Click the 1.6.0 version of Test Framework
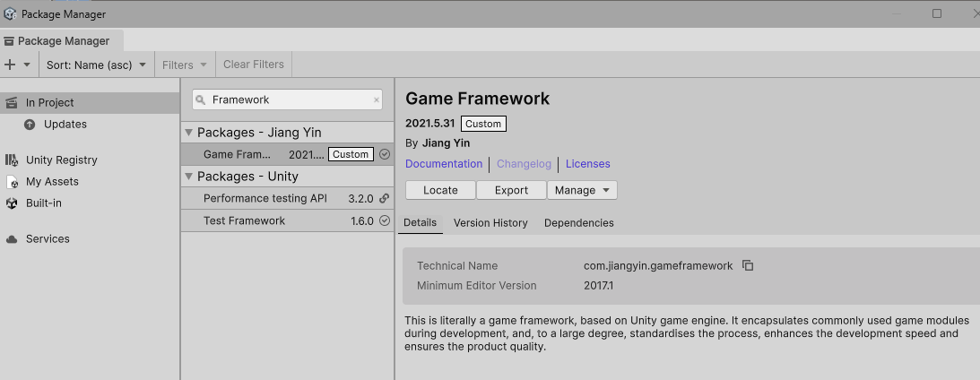The image size is (980, 380). [x=362, y=220]
